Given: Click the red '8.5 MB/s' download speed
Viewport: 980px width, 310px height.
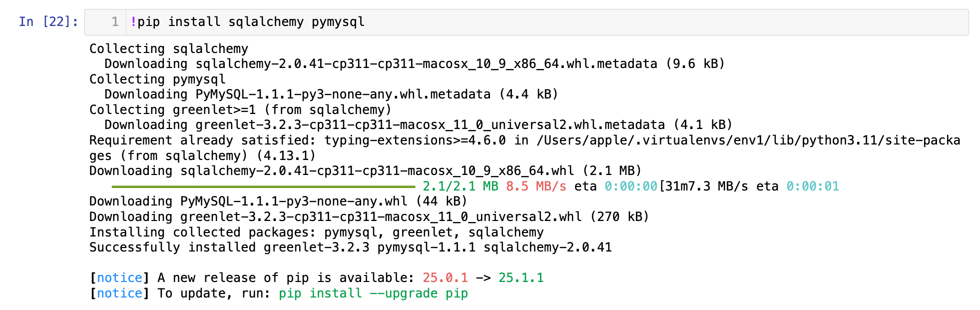Looking at the screenshot, I should (x=536, y=186).
